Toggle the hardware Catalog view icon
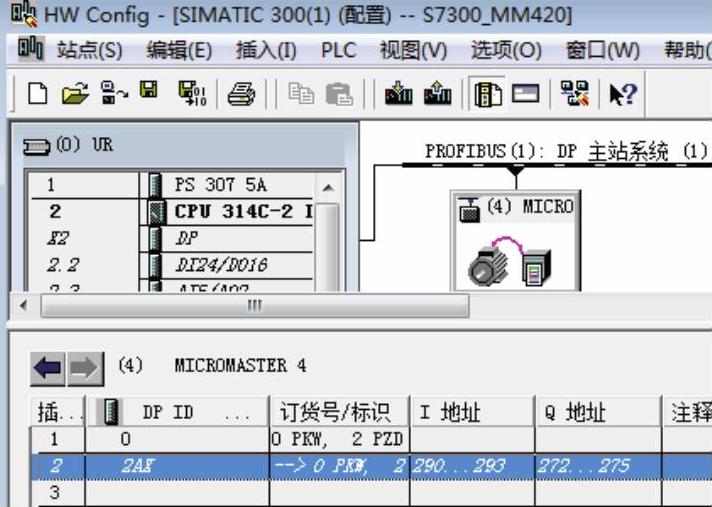This screenshot has width=712, height=507. click(x=488, y=94)
